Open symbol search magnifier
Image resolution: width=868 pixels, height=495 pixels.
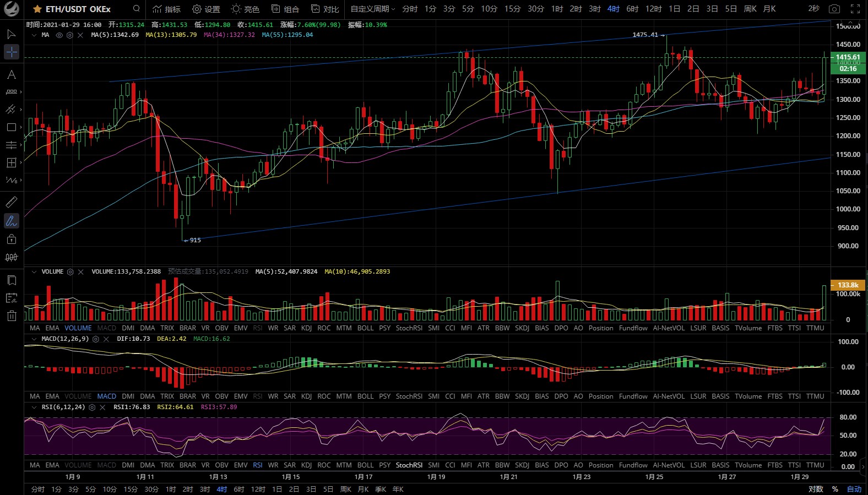coord(137,9)
